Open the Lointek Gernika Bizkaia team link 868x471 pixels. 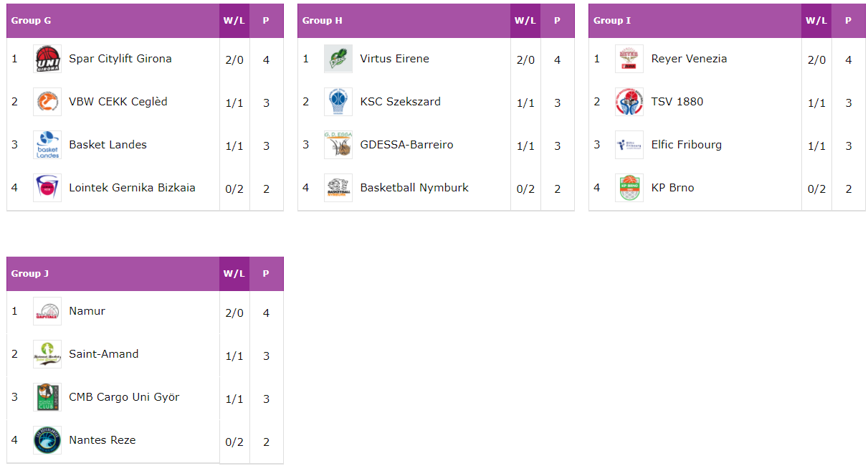[132, 188]
